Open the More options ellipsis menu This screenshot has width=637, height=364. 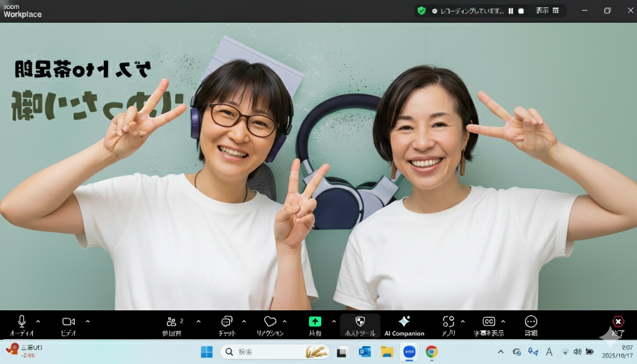(531, 322)
